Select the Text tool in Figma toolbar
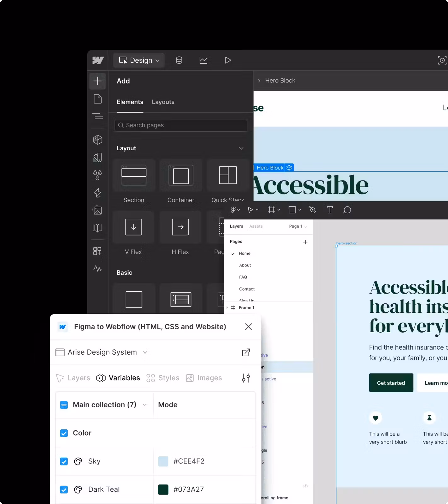Viewport: 448px width, 504px height. point(330,210)
